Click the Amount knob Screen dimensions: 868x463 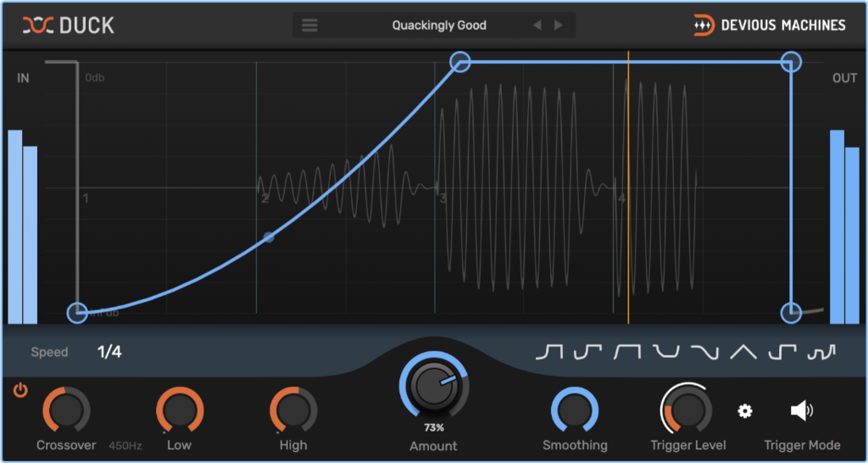pos(434,384)
